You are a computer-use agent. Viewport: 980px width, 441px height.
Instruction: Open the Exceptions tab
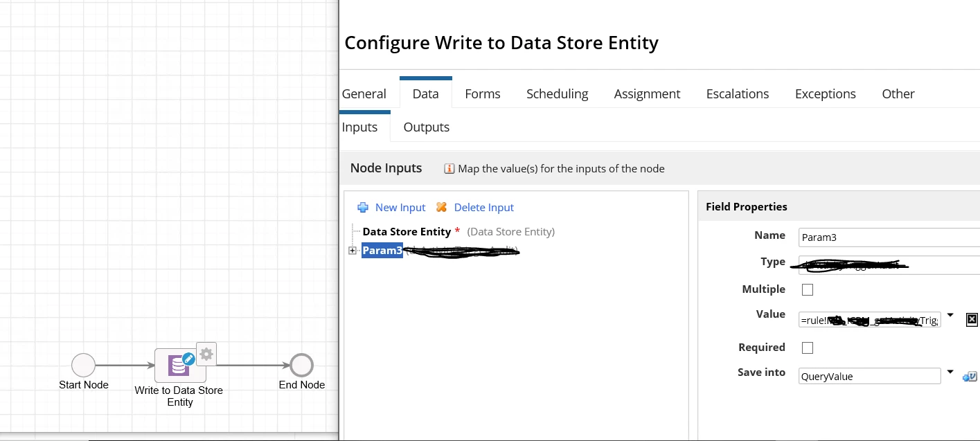point(826,93)
